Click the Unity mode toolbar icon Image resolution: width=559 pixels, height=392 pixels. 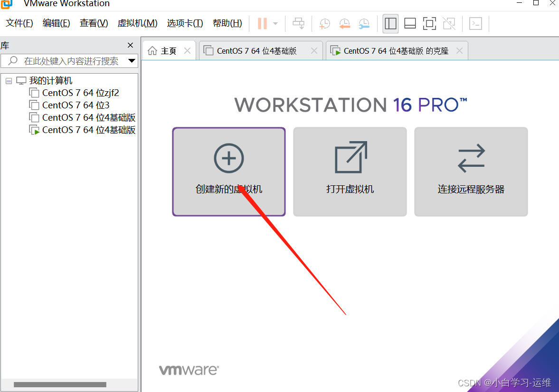pyautogui.click(x=449, y=24)
